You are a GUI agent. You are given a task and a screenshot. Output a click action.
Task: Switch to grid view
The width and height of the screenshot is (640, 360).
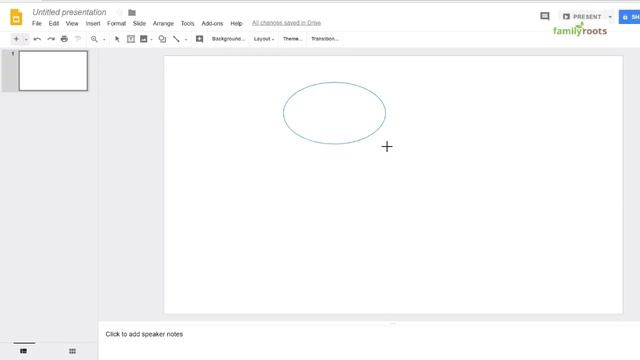(72, 351)
